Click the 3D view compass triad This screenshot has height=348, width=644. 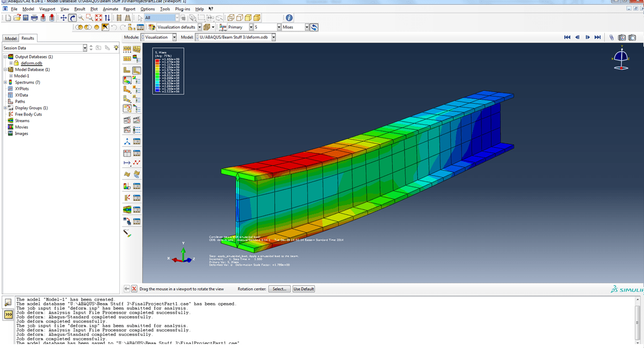coord(621,59)
